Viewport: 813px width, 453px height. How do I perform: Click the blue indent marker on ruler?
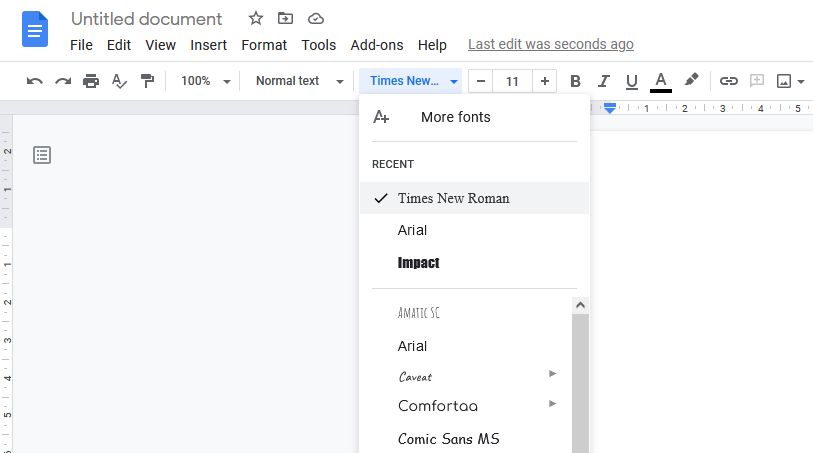click(610, 108)
